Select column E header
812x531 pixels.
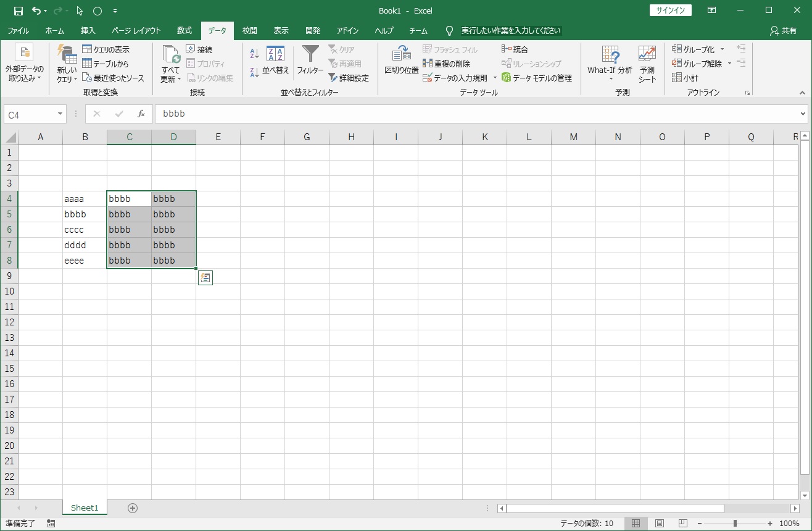tap(218, 137)
